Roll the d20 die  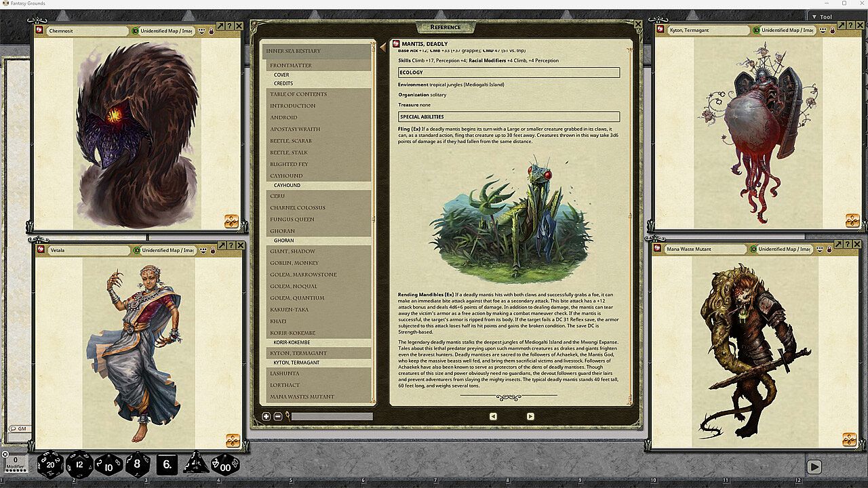tap(50, 464)
